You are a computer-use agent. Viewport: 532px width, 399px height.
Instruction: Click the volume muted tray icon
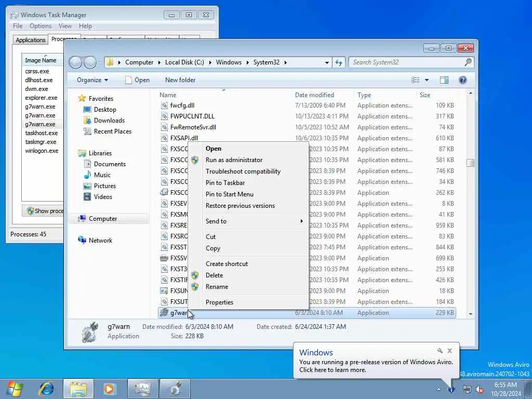[480, 390]
